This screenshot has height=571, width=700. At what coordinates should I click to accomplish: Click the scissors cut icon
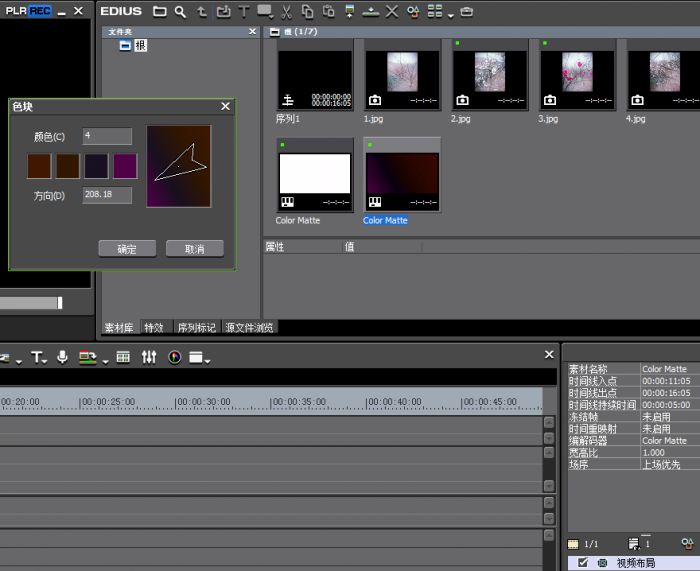tap(286, 12)
